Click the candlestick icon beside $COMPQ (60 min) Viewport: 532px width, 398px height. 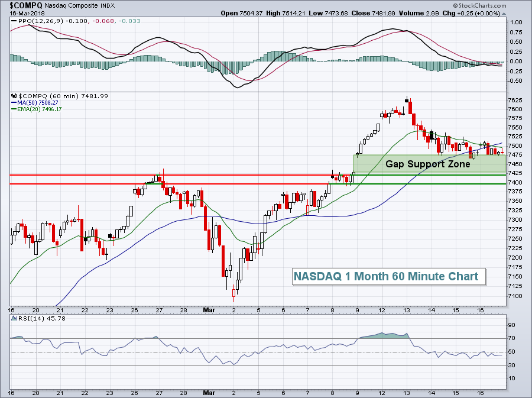coord(14,96)
